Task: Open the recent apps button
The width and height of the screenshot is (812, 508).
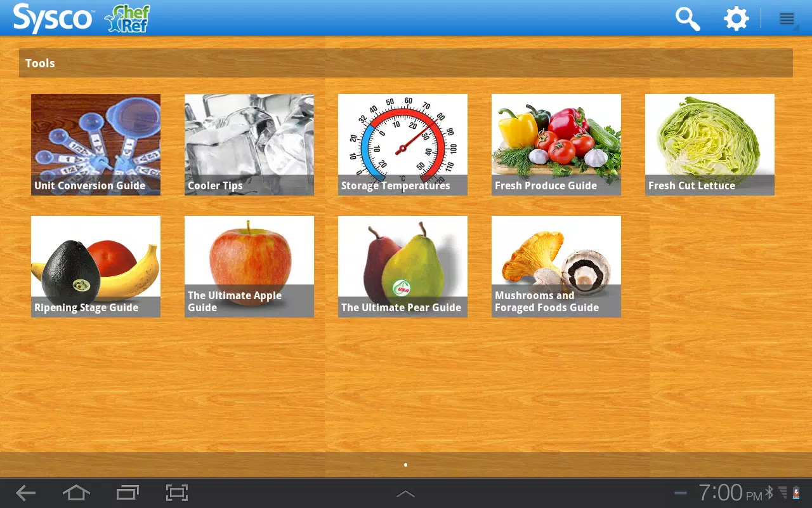Action: point(128,493)
